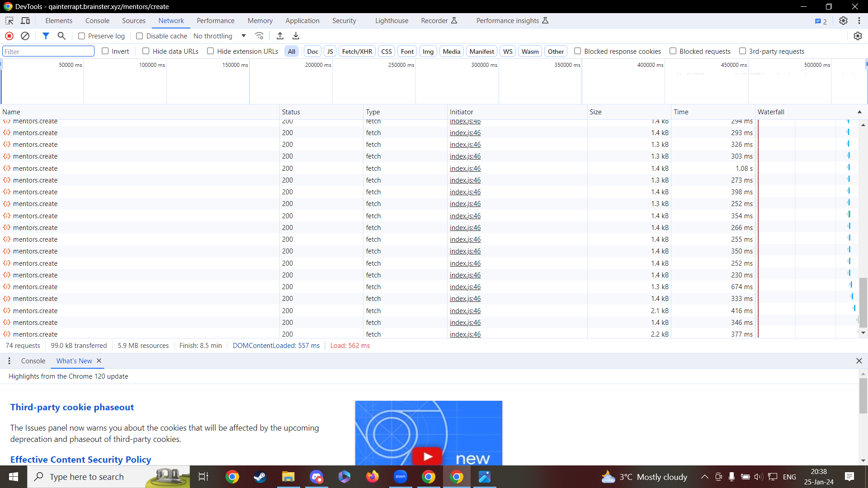Toggle the network filter funnel icon
The height and width of the screenshot is (488, 868).
[x=46, y=36]
